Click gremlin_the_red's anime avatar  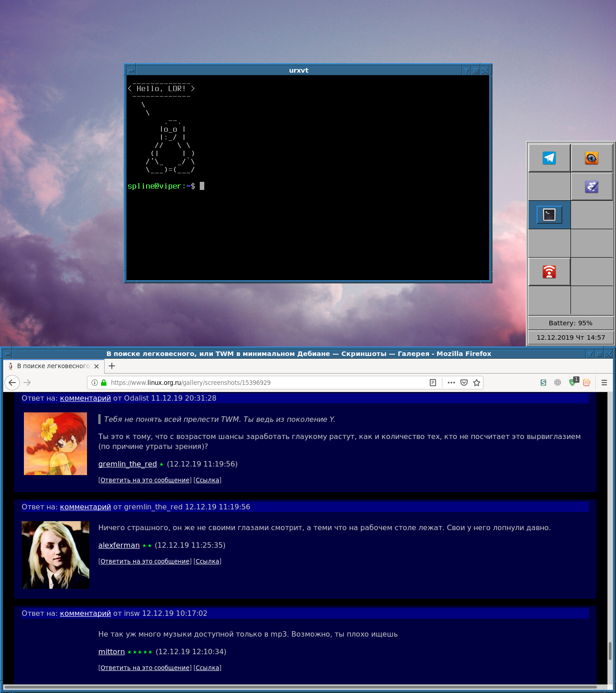(55, 444)
